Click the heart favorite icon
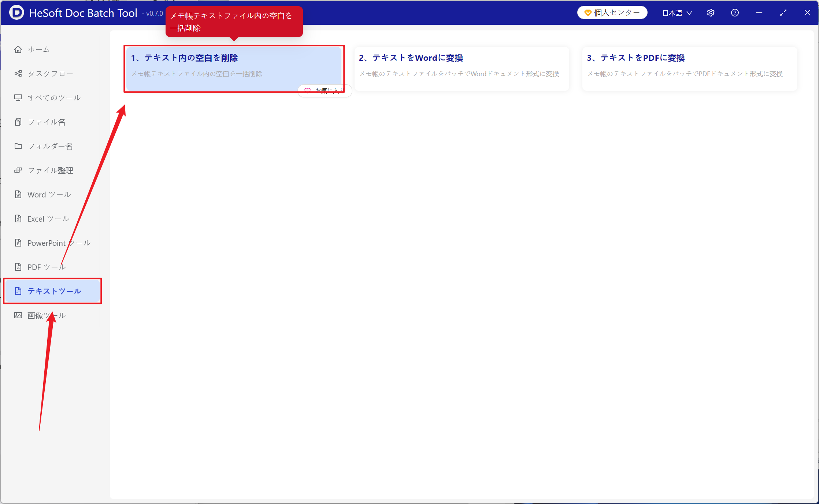Screen dimensions: 819x504 click(x=308, y=90)
